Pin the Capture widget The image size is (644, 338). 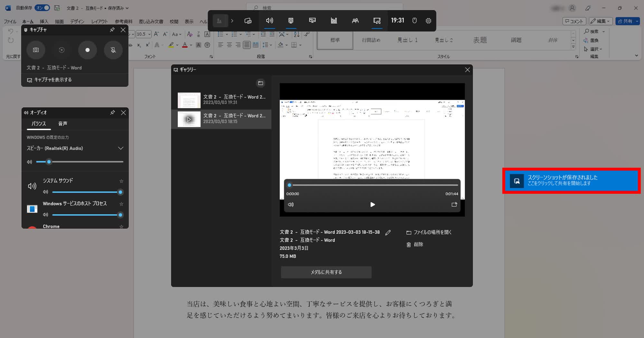click(x=112, y=30)
